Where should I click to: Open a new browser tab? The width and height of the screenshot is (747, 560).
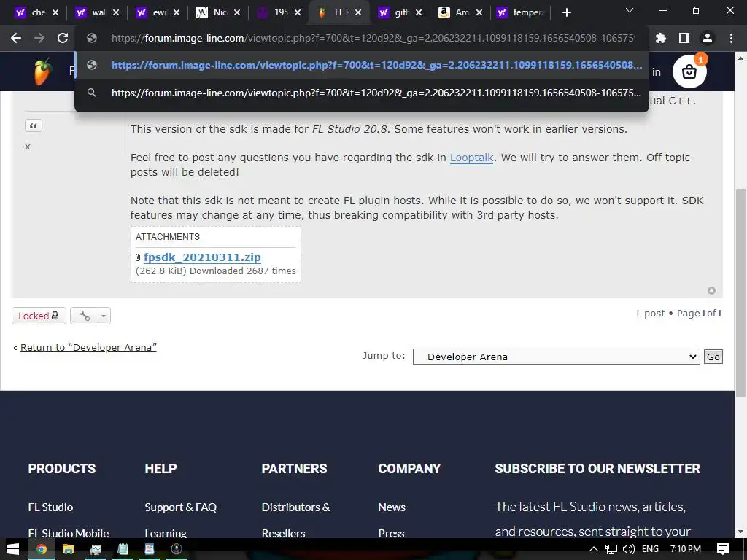(566, 12)
